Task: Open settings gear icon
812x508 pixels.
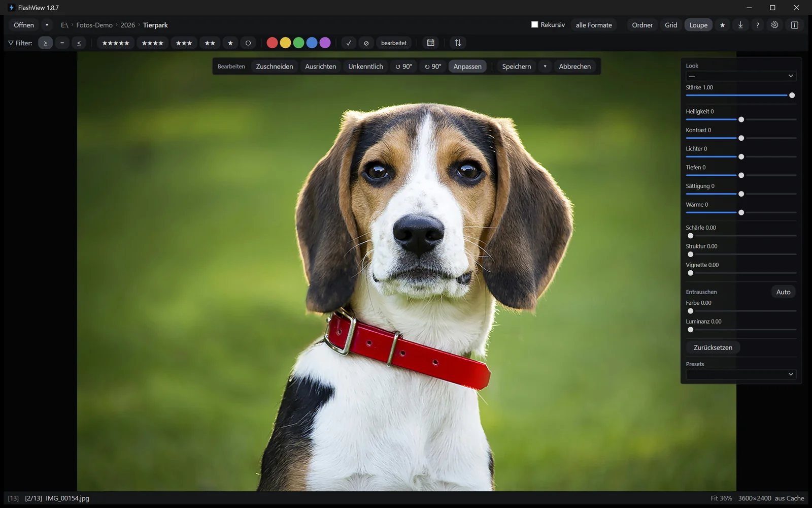Action: 774,25
